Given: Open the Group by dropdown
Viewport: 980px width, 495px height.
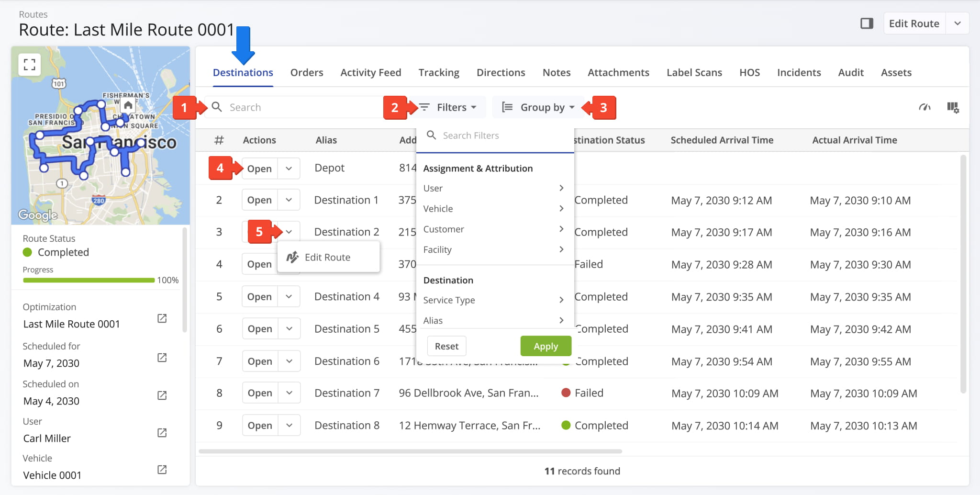Looking at the screenshot, I should click(538, 107).
